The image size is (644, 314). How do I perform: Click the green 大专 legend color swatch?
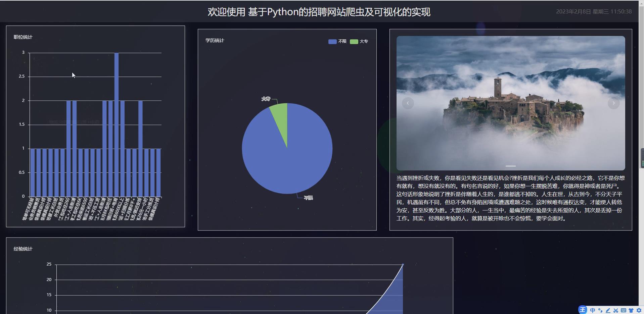pyautogui.click(x=354, y=42)
